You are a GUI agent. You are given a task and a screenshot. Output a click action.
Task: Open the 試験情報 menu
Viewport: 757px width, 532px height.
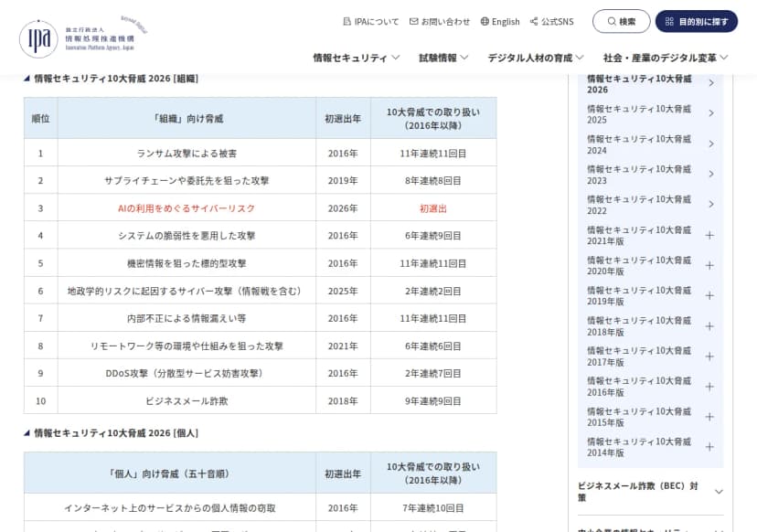click(443, 58)
